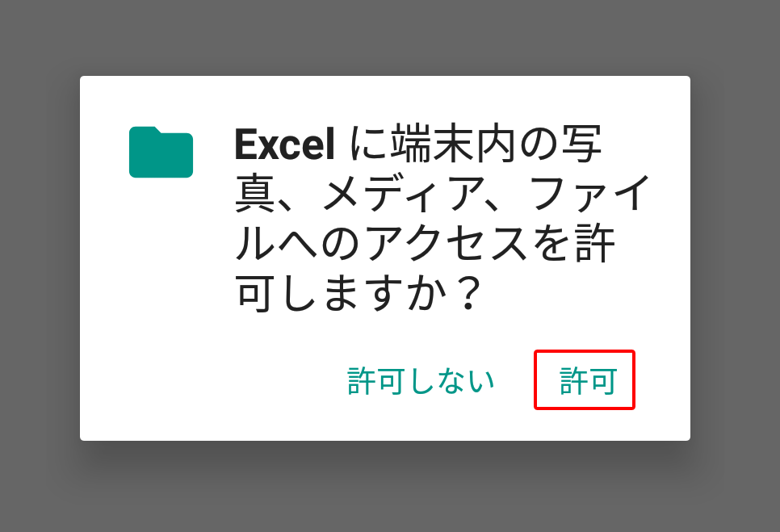Select the permission message text
Image resolution: width=780 pixels, height=532 pixels.
point(442,220)
